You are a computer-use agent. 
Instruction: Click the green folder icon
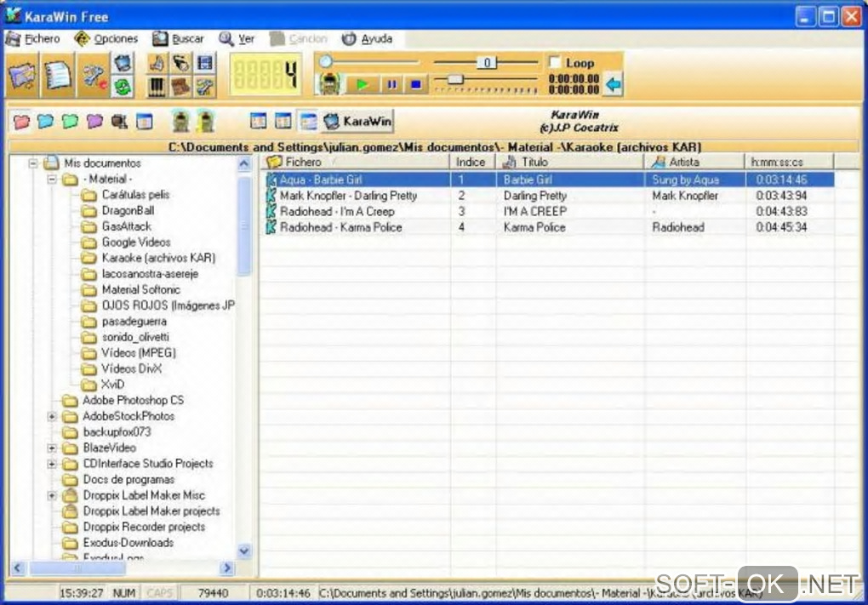point(71,121)
